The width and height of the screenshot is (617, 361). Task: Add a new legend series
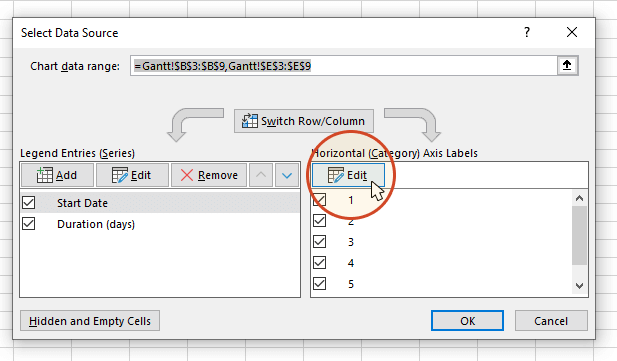pyautogui.click(x=57, y=175)
